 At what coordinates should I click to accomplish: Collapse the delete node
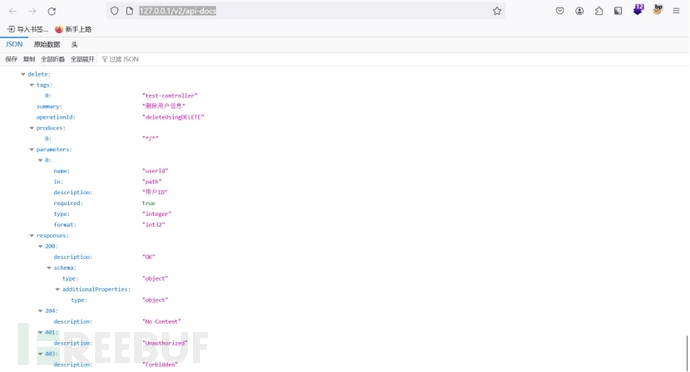click(23, 74)
